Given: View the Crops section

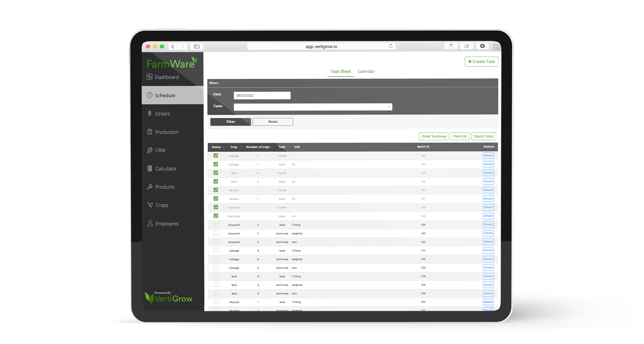Looking at the screenshot, I should [x=161, y=205].
